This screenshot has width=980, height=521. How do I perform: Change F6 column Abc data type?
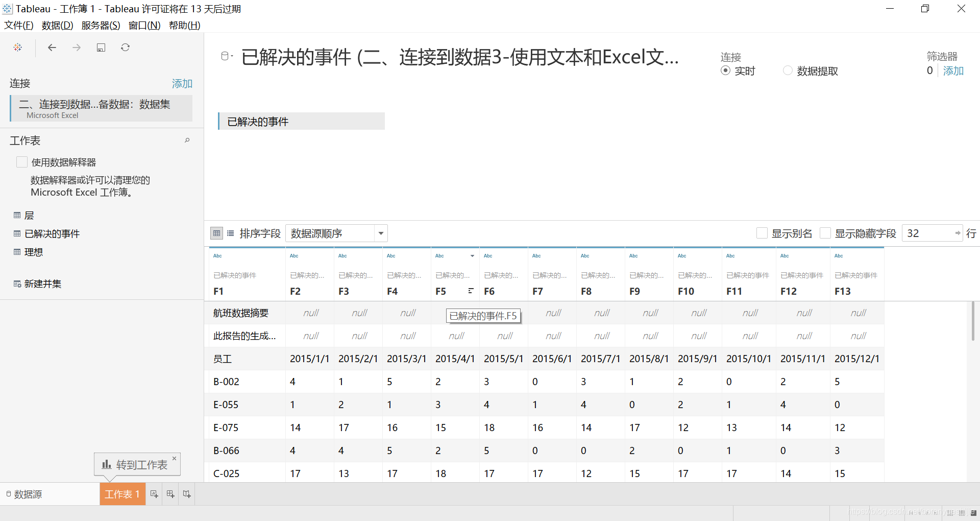click(488, 256)
